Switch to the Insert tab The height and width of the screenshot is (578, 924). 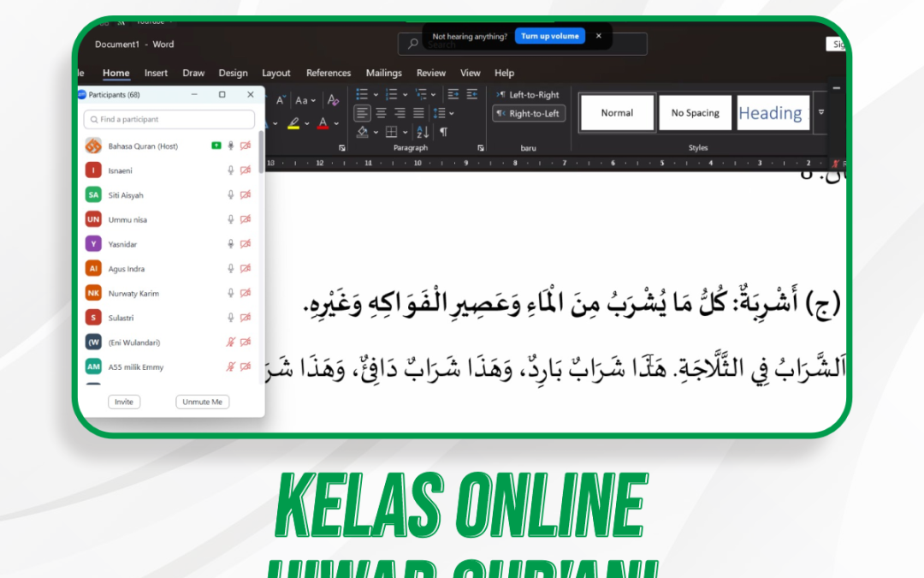157,73
